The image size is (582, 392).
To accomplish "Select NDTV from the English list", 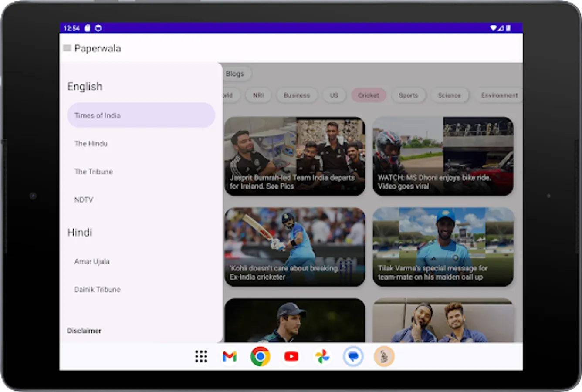I will (x=141, y=199).
